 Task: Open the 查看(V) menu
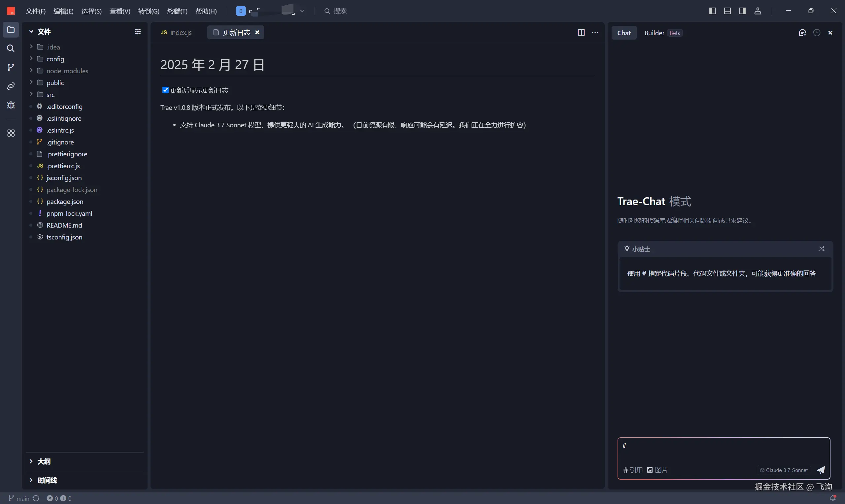coord(119,11)
